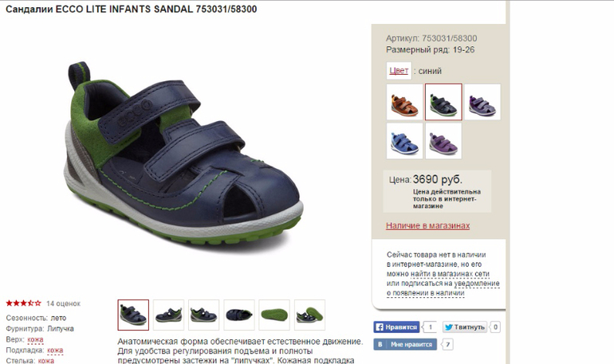Viewport: 614px width, 364px height.
Task: View the pair of sandals thumbnail
Action: [x=309, y=315]
